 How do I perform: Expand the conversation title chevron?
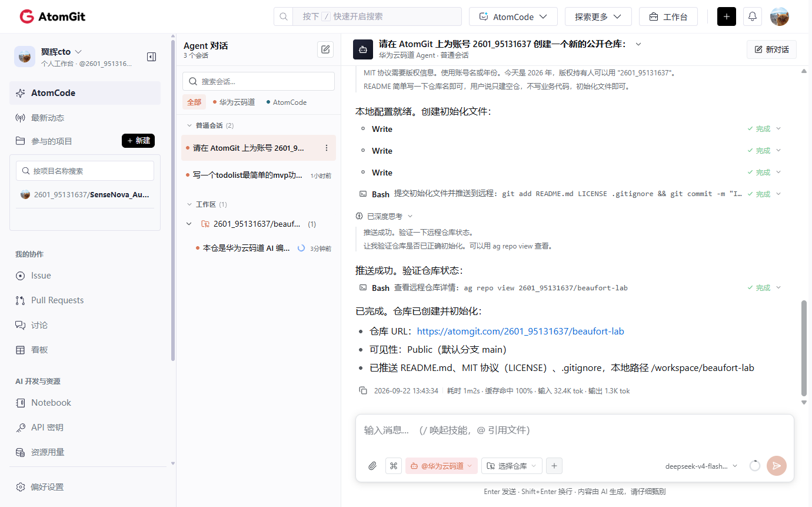pyautogui.click(x=638, y=44)
